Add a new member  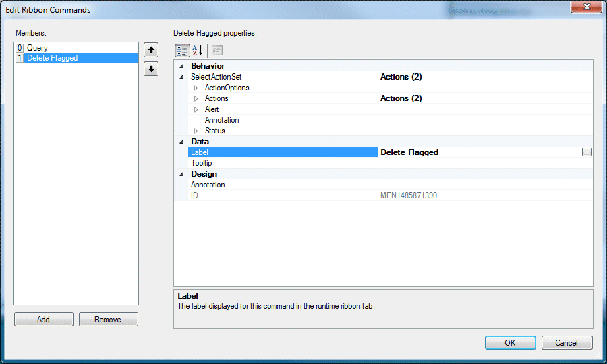pos(43,319)
